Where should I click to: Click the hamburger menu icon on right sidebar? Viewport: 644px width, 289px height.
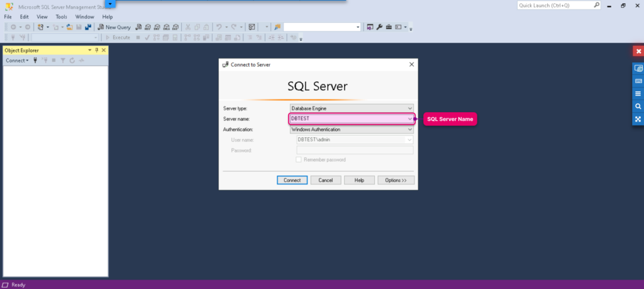click(x=638, y=94)
